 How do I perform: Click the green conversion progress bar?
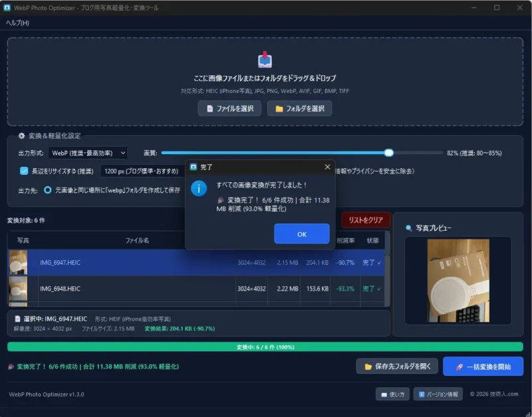click(x=265, y=347)
